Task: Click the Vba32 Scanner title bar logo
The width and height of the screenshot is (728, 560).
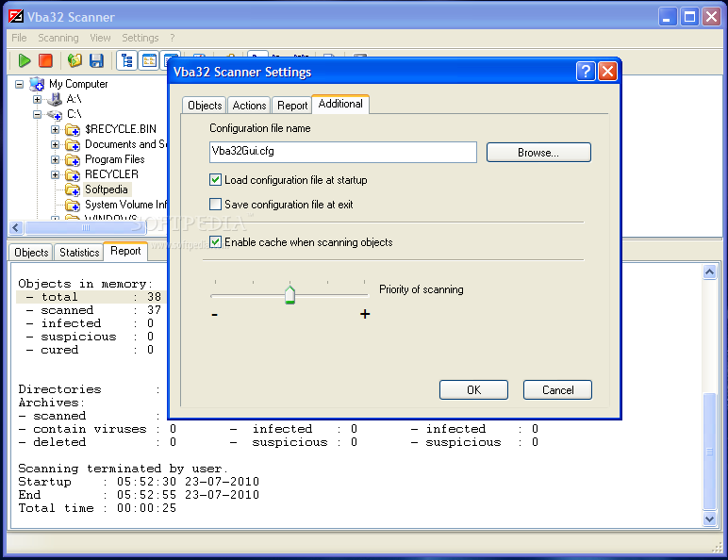Action: tap(16, 16)
